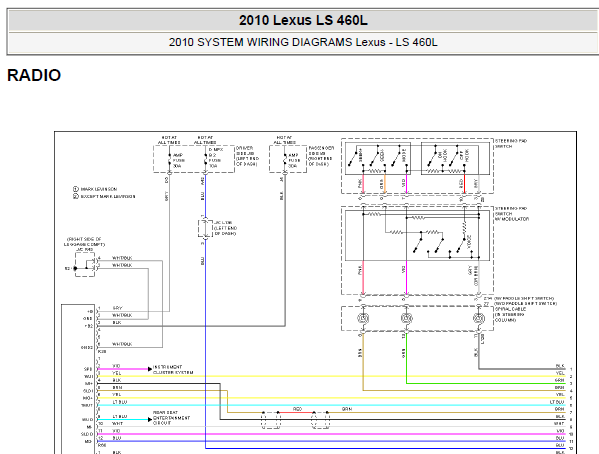Click the 'W/ PADDLE SHIFT SWITCH' note

524,298
